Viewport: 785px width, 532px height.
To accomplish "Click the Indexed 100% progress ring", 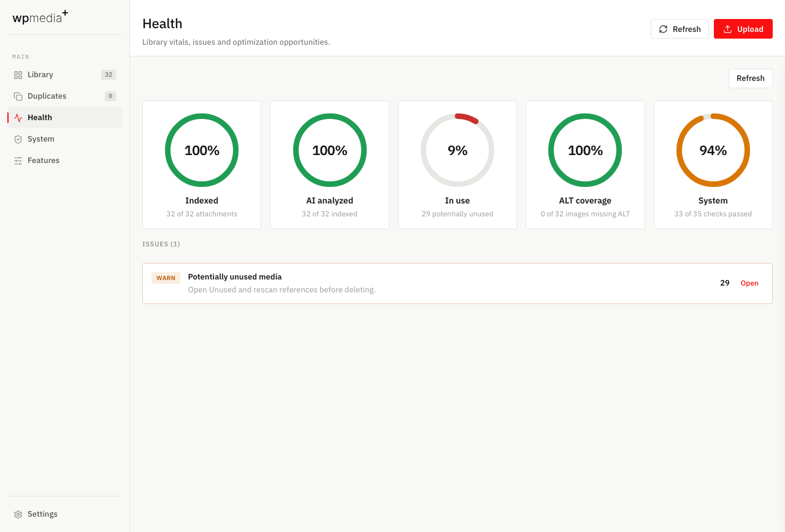I will pos(202,150).
